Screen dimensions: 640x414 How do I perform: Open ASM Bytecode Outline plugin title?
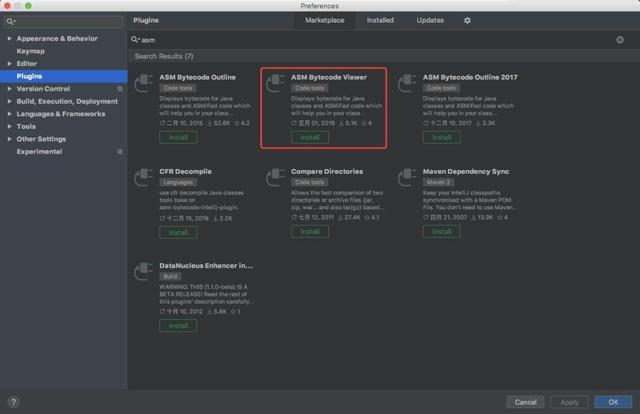pyautogui.click(x=197, y=77)
